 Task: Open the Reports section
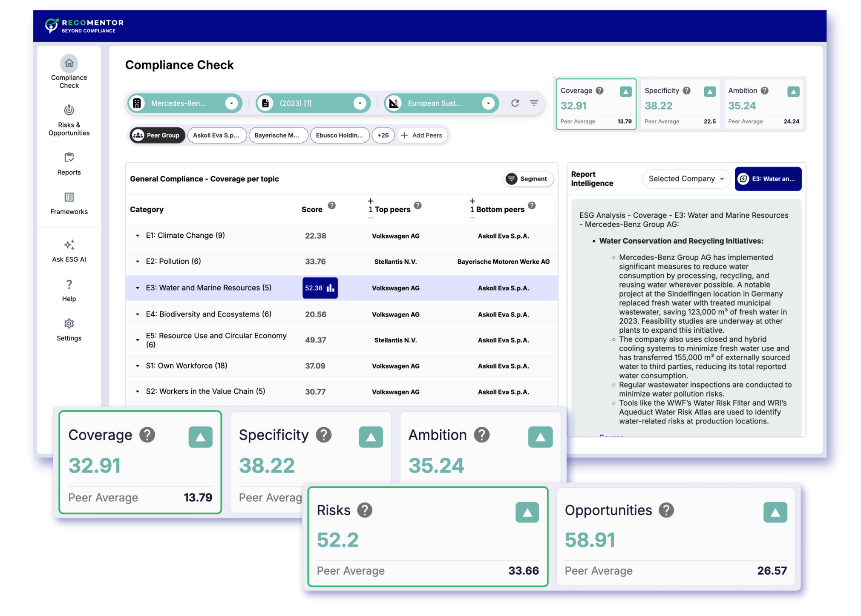(x=69, y=164)
